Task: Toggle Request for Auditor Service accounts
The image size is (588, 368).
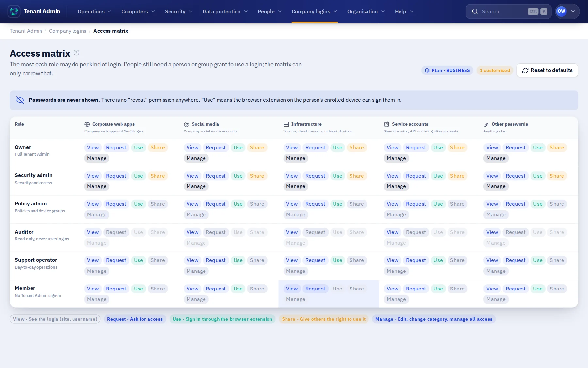Action: [416, 232]
